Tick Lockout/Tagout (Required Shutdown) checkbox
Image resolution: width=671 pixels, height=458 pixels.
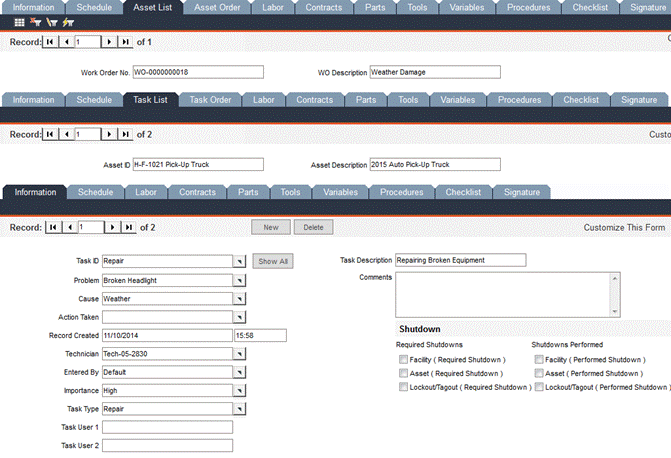402,387
